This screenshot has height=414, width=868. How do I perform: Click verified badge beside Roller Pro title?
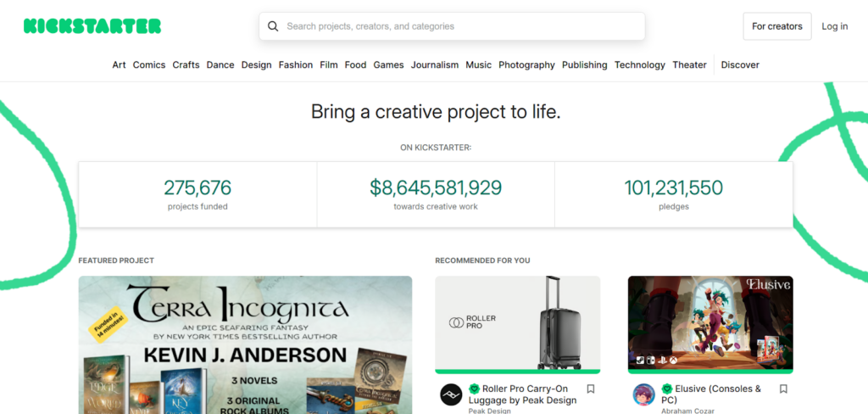tap(475, 389)
